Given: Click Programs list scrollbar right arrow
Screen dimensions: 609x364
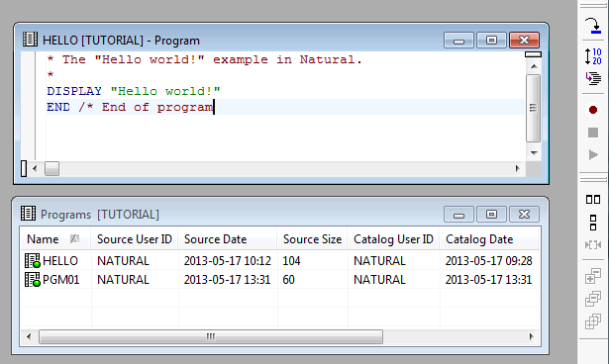Looking at the screenshot, I should (x=532, y=336).
